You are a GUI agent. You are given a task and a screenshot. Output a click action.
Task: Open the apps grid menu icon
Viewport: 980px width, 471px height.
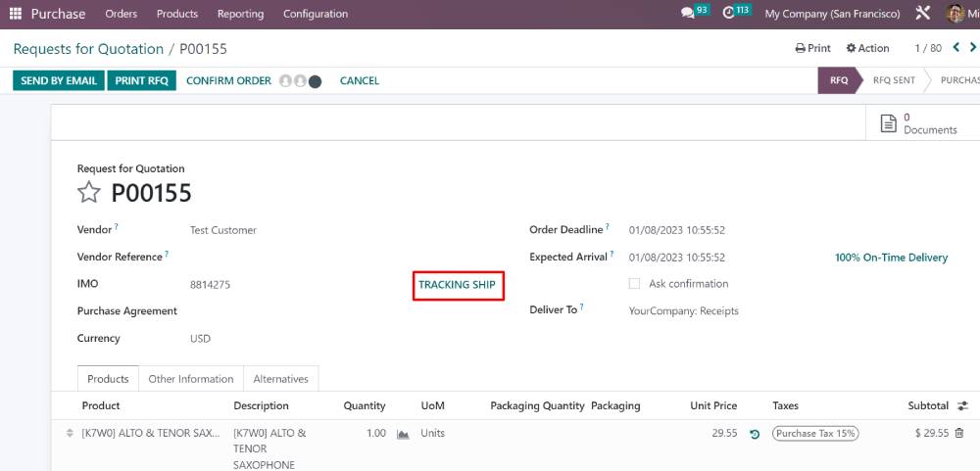click(x=16, y=13)
